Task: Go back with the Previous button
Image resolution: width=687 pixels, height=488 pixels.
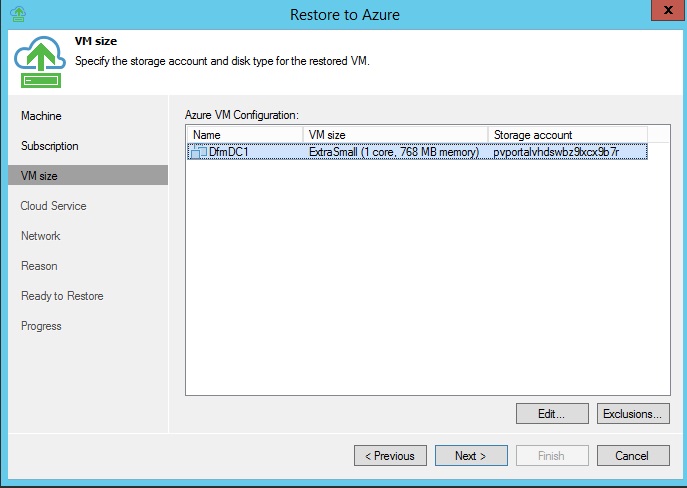Action: point(390,456)
